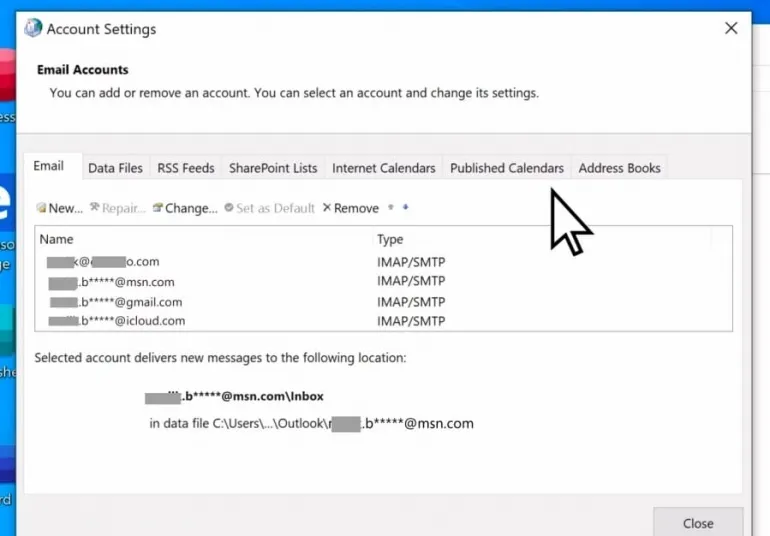Image resolution: width=770 pixels, height=536 pixels.
Task: Click the Repair account wrench icon
Action: (x=95, y=208)
